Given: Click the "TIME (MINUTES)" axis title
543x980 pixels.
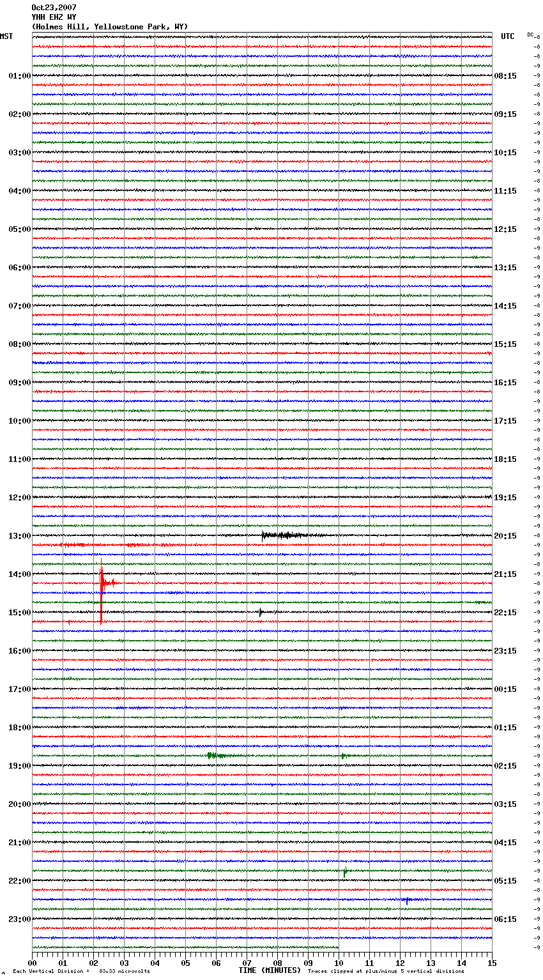Looking at the screenshot, I should (270, 970).
